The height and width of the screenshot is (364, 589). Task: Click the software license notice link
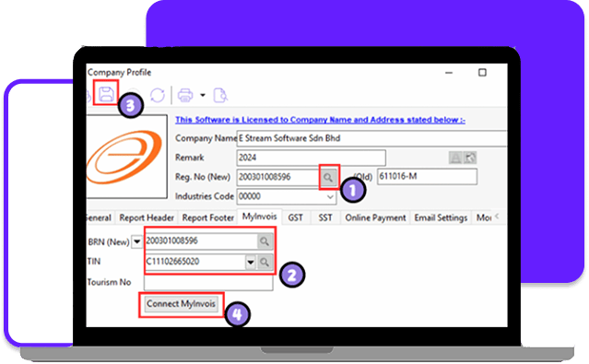pos(320,120)
